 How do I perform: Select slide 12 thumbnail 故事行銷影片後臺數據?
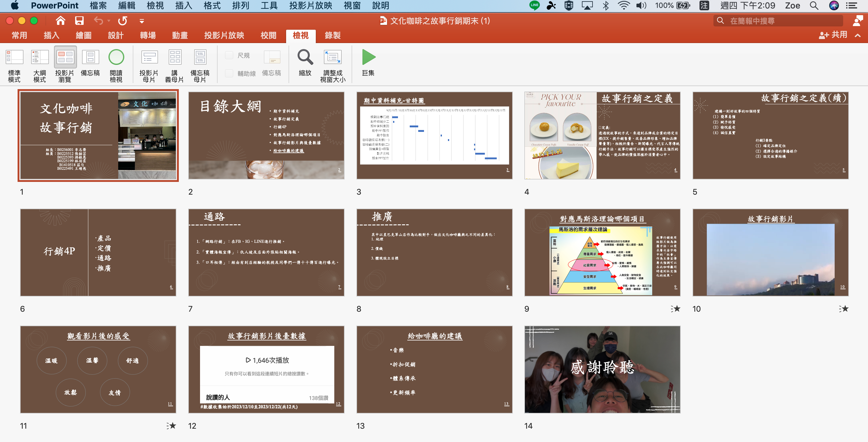(x=266, y=369)
